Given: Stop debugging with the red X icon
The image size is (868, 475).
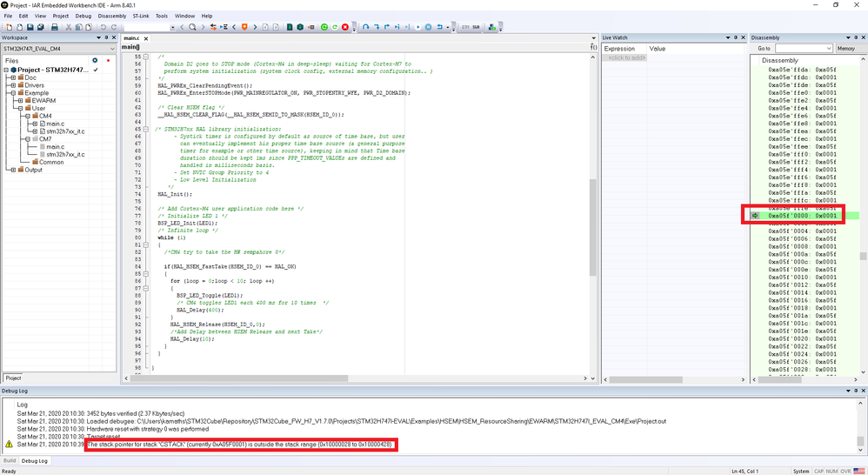Looking at the screenshot, I should [x=345, y=27].
